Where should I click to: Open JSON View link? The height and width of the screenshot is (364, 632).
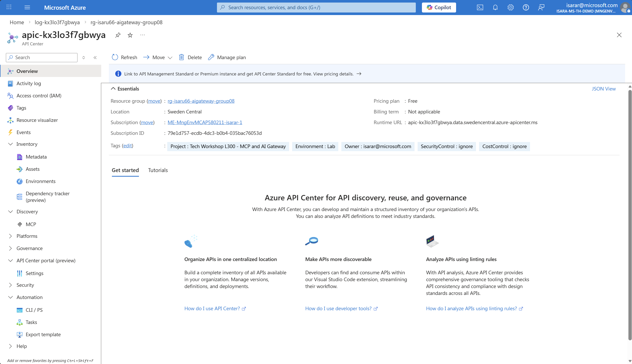point(603,89)
